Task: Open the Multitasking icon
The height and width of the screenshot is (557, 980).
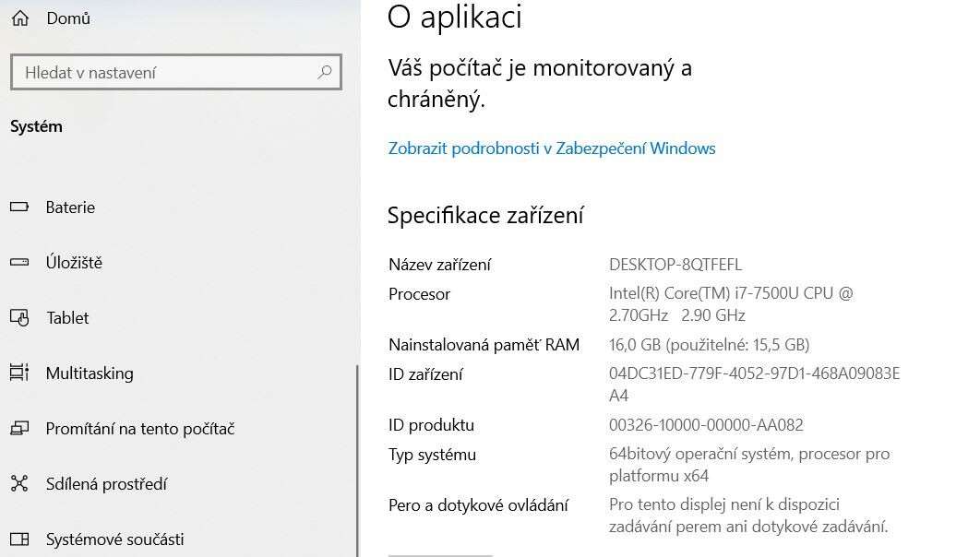Action: (x=19, y=373)
